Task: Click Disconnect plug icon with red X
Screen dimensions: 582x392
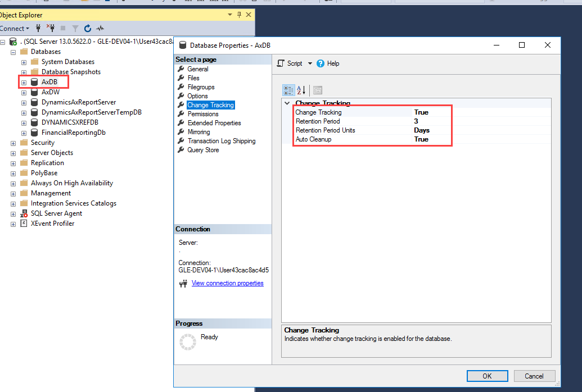Action: (x=51, y=28)
